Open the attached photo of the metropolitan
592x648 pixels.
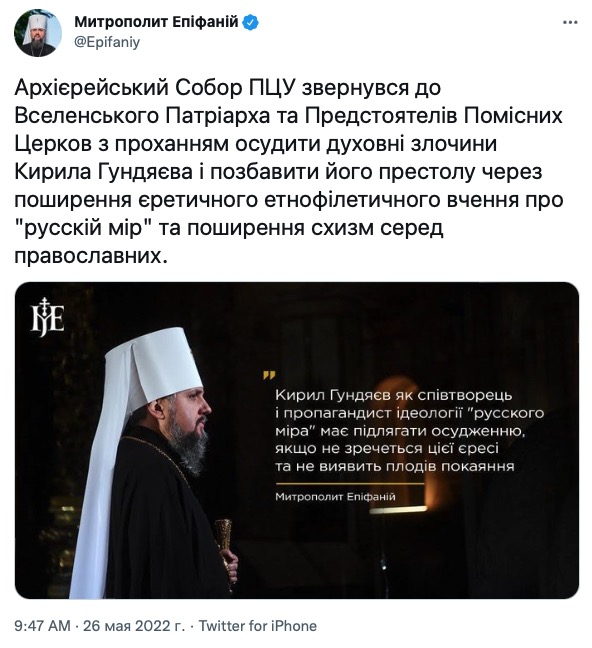(297, 440)
